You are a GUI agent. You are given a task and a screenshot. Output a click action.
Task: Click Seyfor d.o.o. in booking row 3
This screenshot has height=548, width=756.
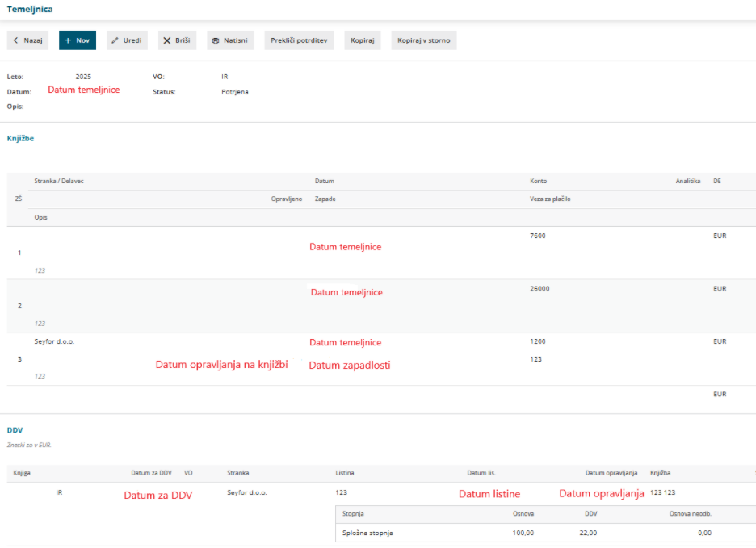(54, 341)
